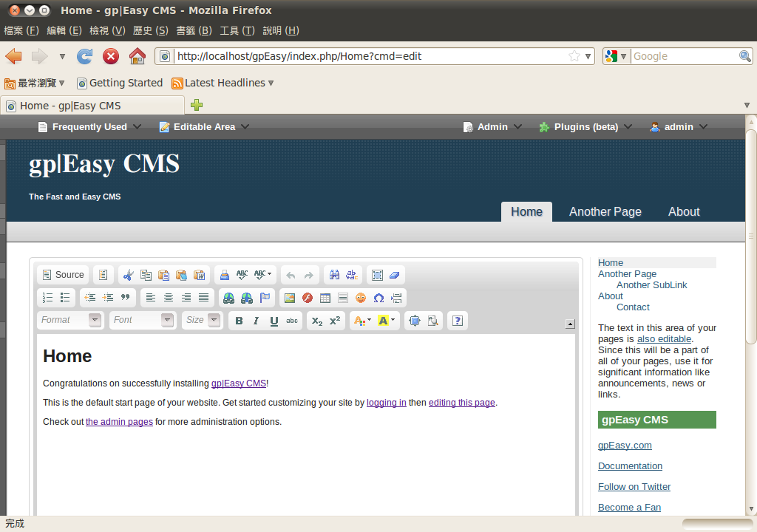Decrease indent with the outdent icon
757x532 pixels.
coord(90,298)
